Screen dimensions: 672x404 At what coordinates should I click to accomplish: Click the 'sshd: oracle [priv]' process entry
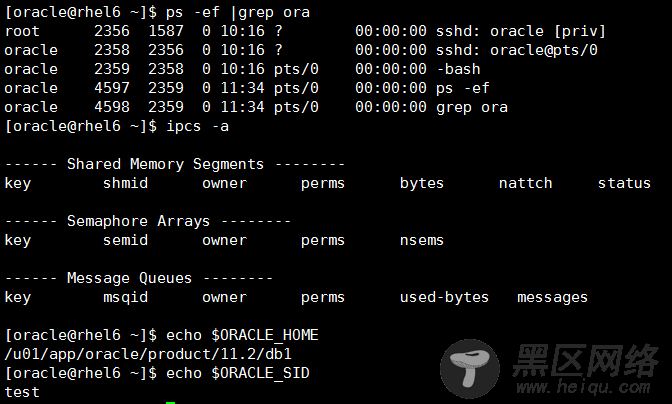tap(521, 31)
